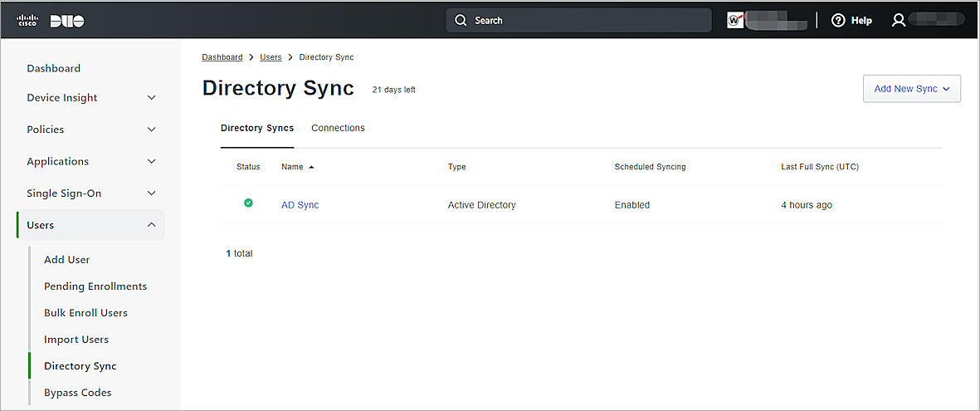Expand the Single Sign-On section
Image resolution: width=980 pixels, height=411 pixels.
coord(151,193)
